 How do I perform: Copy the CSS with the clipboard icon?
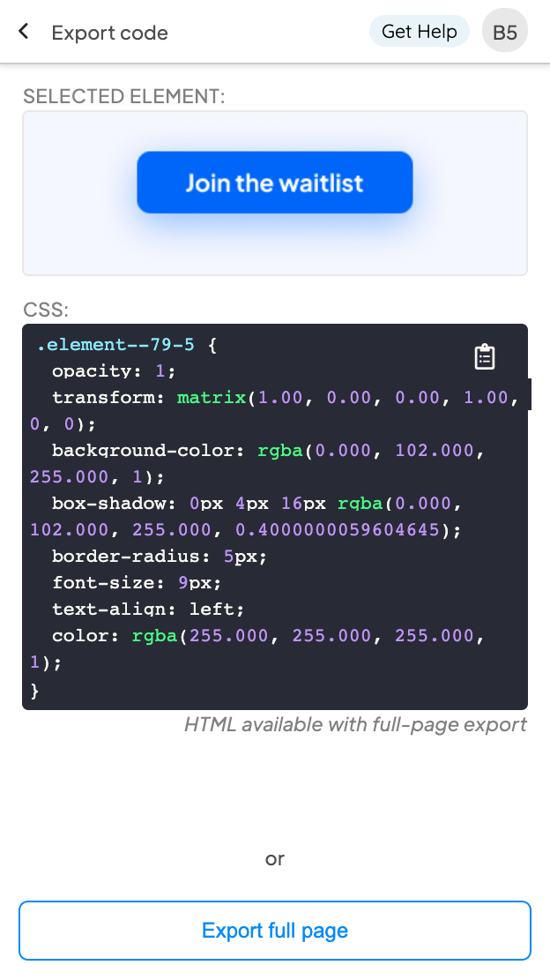(x=485, y=356)
